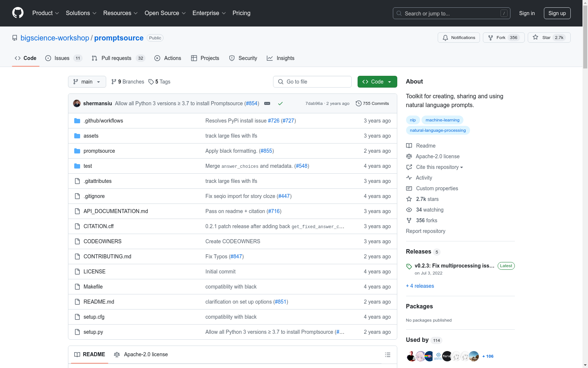Open the CODEOWNERS file
The width and height of the screenshot is (588, 368).
pos(103,241)
